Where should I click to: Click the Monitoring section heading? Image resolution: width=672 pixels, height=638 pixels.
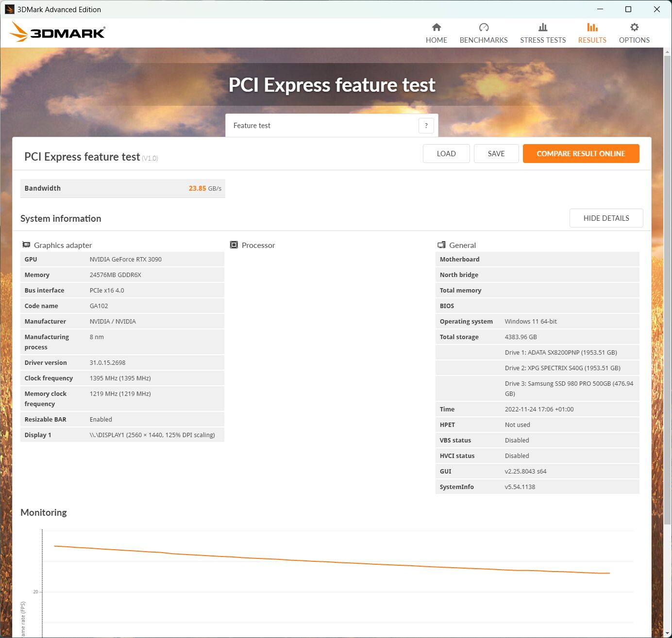click(x=44, y=513)
